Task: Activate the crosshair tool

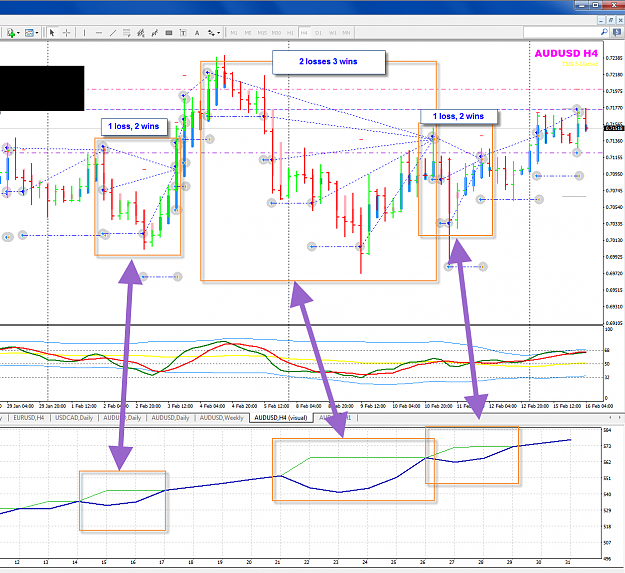Action: tap(67, 33)
